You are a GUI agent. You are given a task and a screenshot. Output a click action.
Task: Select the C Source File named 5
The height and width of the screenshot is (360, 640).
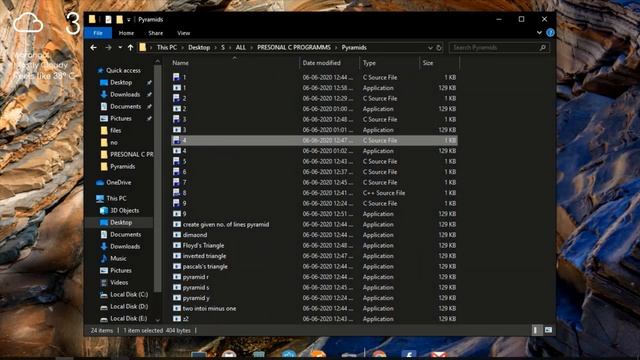coord(314,161)
